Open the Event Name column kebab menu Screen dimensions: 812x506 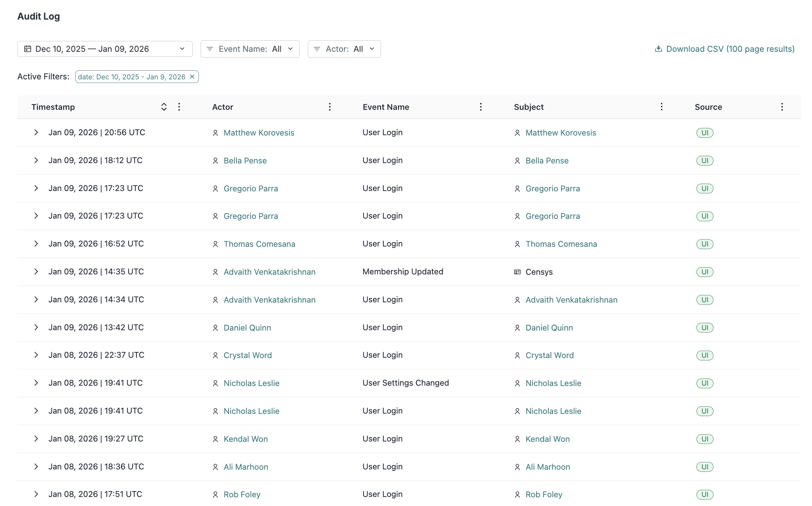481,107
